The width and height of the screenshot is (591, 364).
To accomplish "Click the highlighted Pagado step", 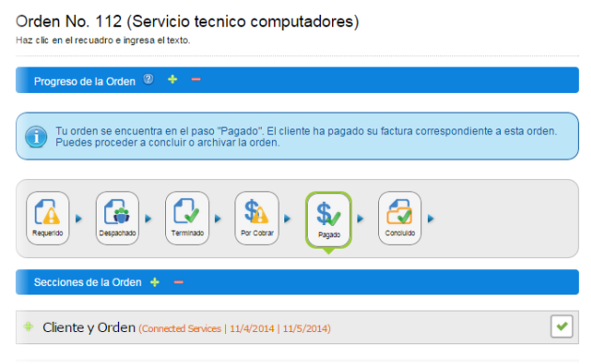I will [x=328, y=220].
